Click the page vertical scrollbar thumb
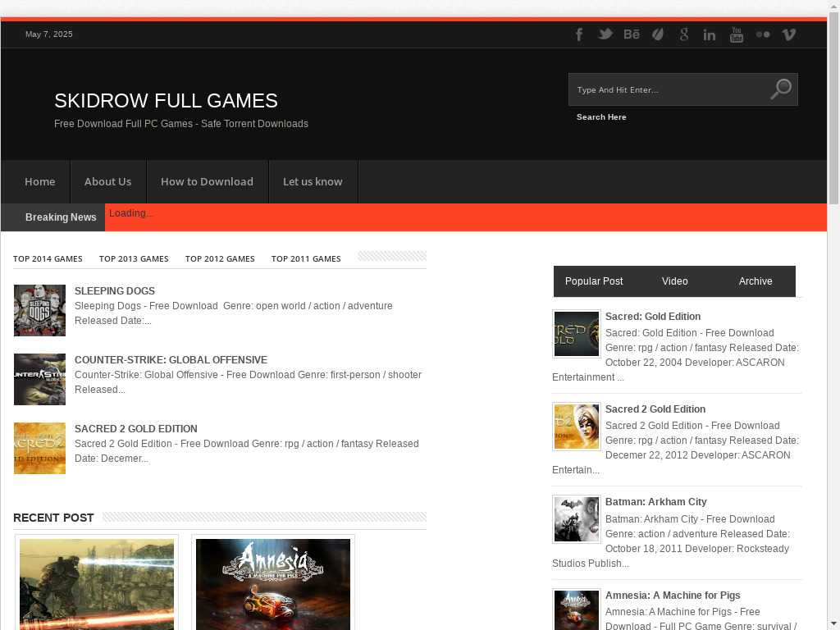The height and width of the screenshot is (630, 840). click(x=833, y=109)
